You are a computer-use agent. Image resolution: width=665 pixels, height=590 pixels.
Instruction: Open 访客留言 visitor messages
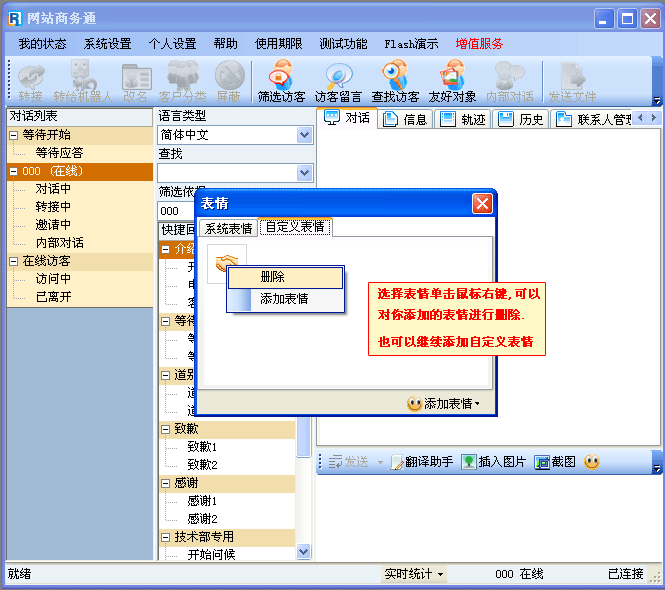click(x=338, y=81)
